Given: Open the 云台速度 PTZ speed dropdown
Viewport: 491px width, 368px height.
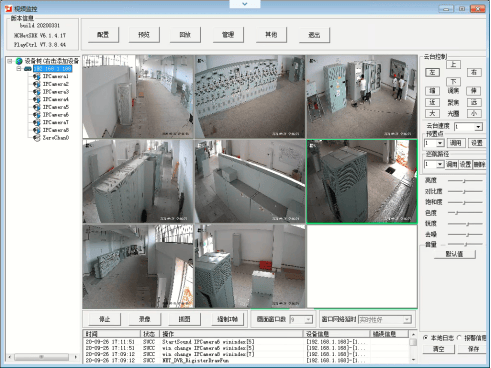Looking at the screenshot, I should (x=479, y=127).
